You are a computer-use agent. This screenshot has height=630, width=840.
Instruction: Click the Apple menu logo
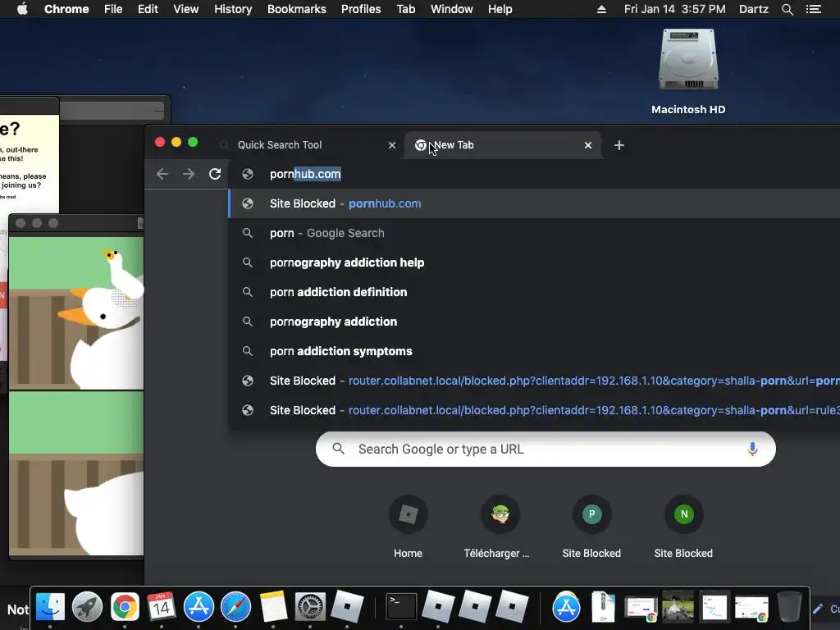click(22, 9)
